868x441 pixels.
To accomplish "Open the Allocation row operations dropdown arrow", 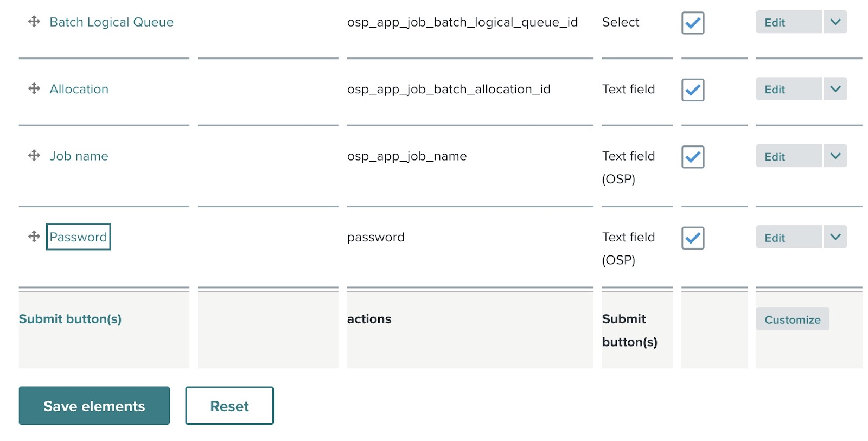I will (835, 89).
